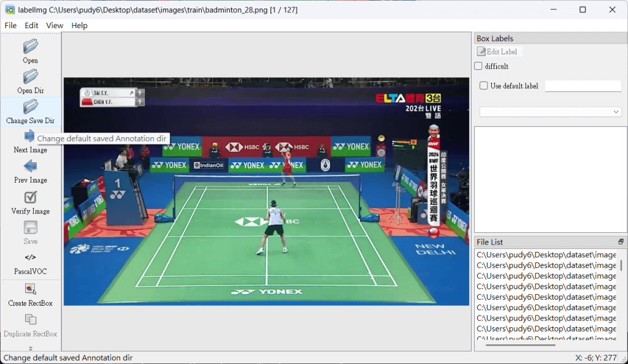Mark image with Verify Image
The image size is (628, 364).
click(x=30, y=198)
